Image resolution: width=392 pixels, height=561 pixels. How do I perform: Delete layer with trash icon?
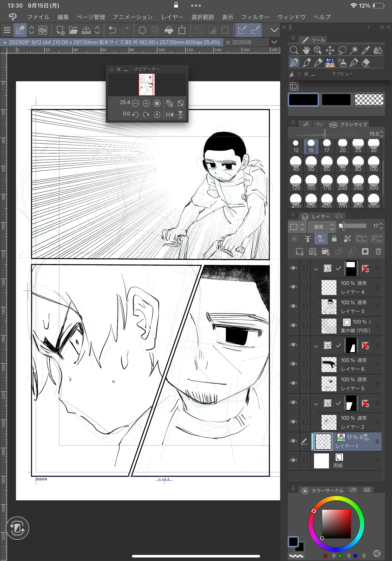coord(378,251)
